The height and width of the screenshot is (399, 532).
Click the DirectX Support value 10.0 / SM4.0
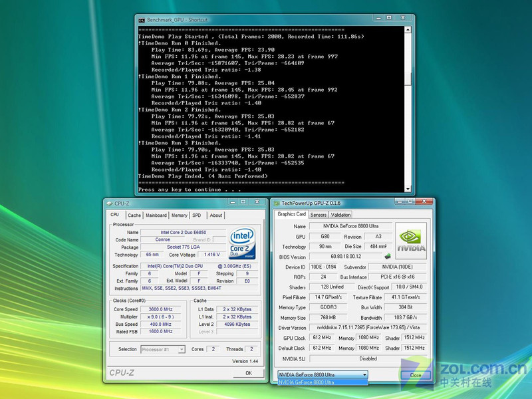[x=409, y=287]
